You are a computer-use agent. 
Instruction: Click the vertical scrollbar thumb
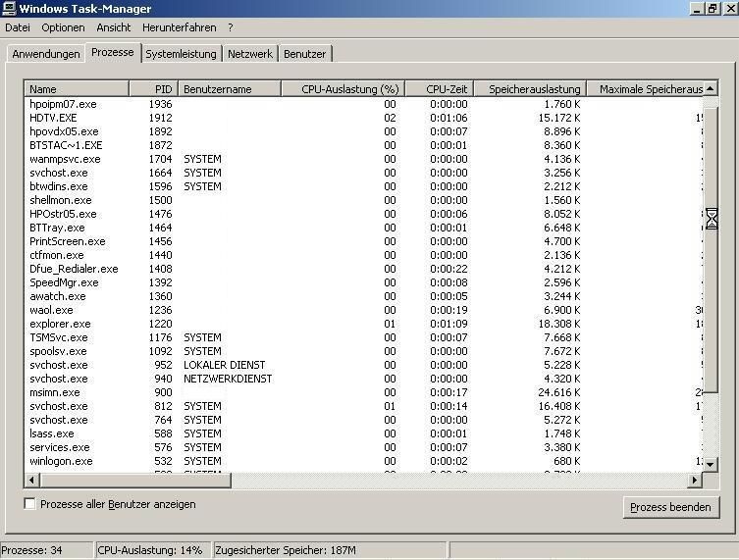(711, 250)
